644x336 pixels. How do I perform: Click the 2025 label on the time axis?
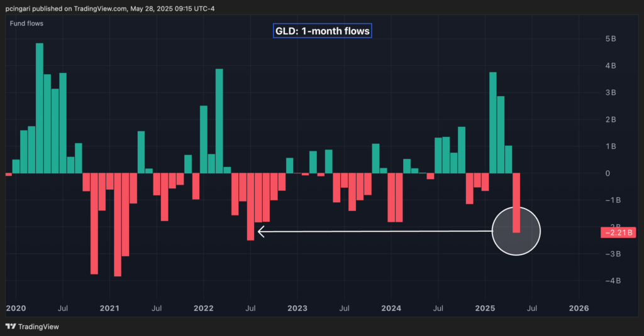485,308
